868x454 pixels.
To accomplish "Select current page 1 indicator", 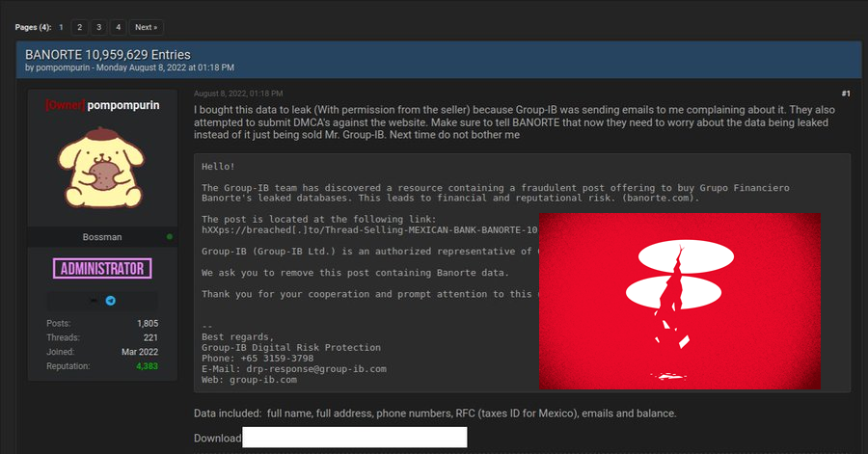I will tap(61, 27).
